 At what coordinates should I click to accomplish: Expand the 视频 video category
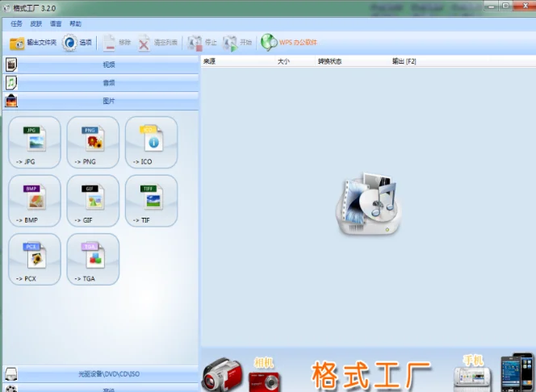coord(109,65)
